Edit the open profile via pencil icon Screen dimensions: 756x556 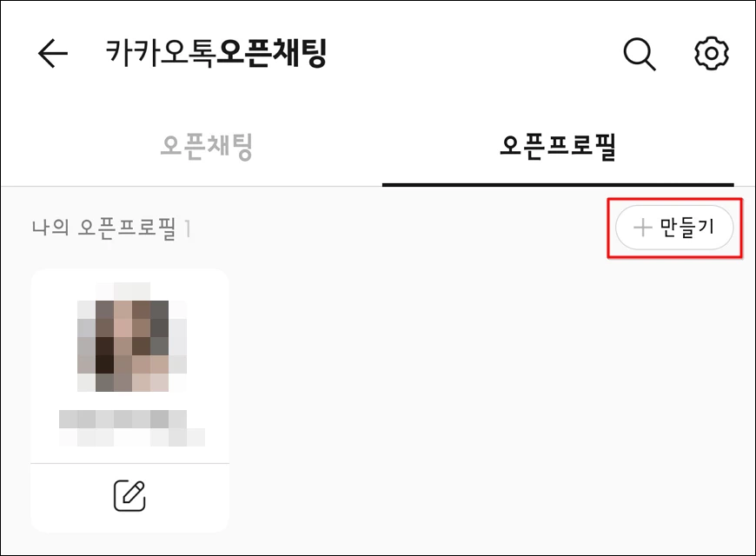pos(129,495)
